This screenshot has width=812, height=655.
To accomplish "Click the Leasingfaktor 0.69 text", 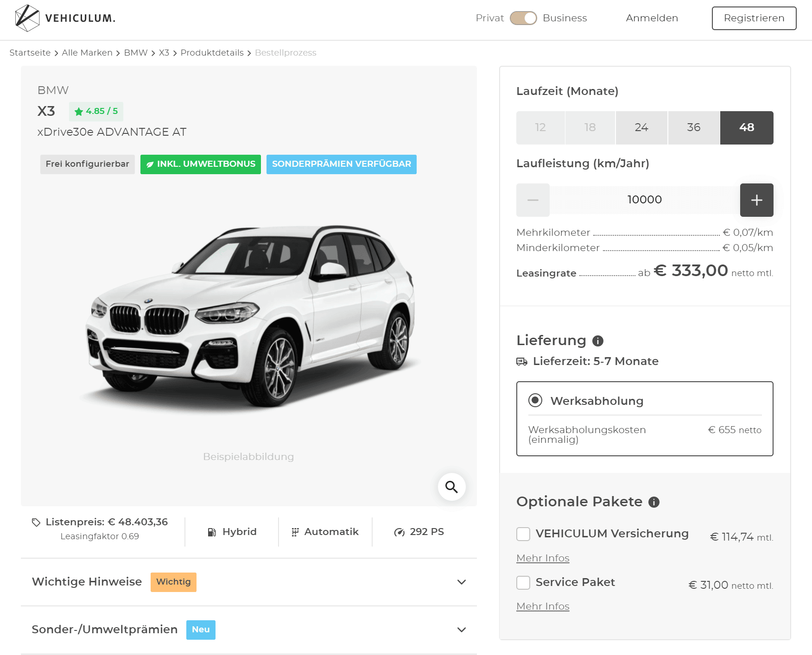I will coord(100,536).
